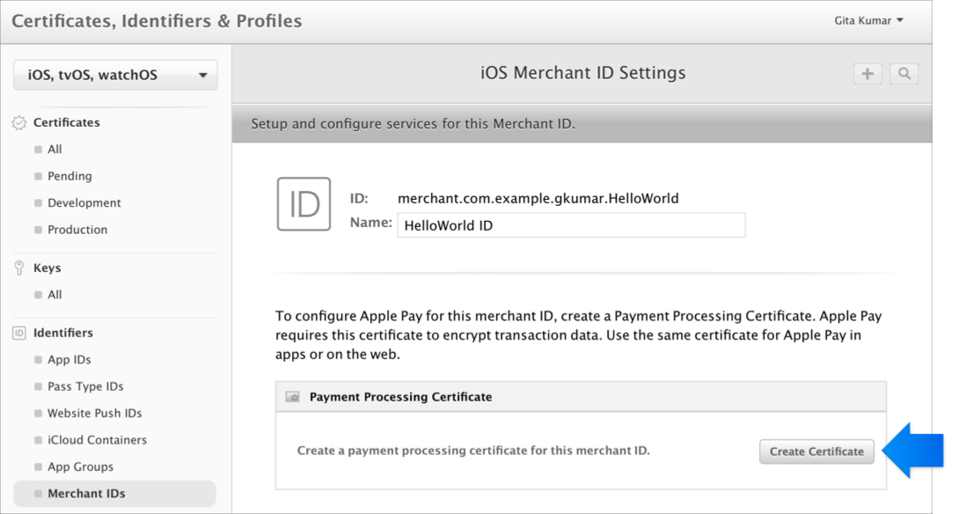The image size is (980, 514).
Task: Click the Payment Processing Certificate icon
Action: tap(292, 397)
